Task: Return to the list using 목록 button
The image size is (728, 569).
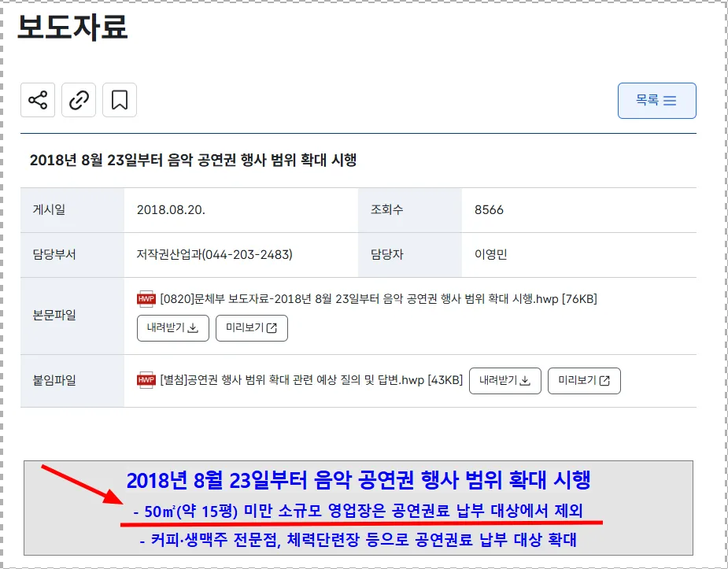Action: click(657, 101)
